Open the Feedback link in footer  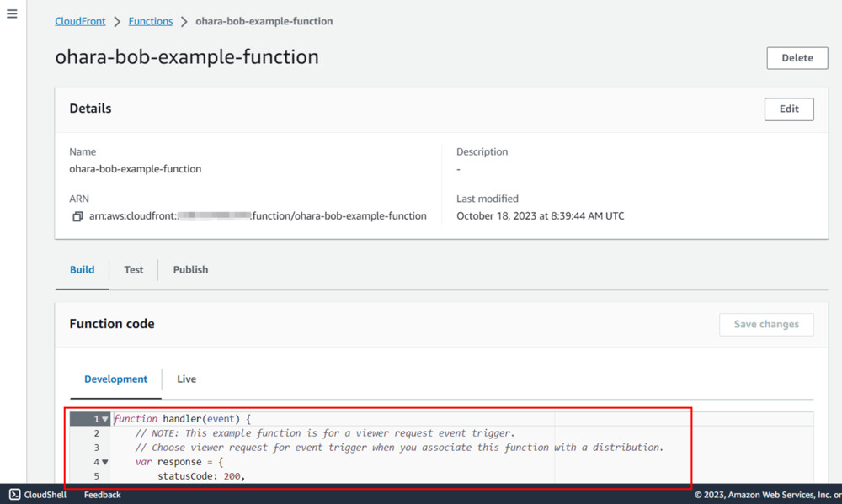(x=102, y=495)
